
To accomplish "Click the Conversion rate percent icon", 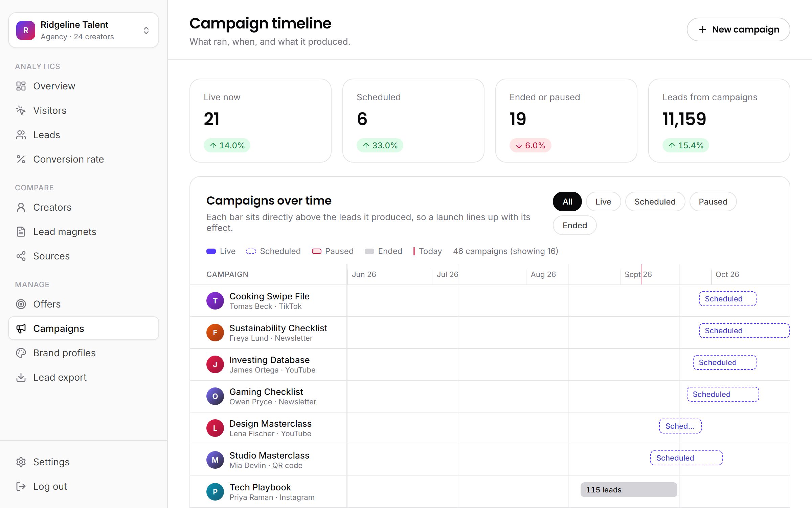I will pos(21,159).
